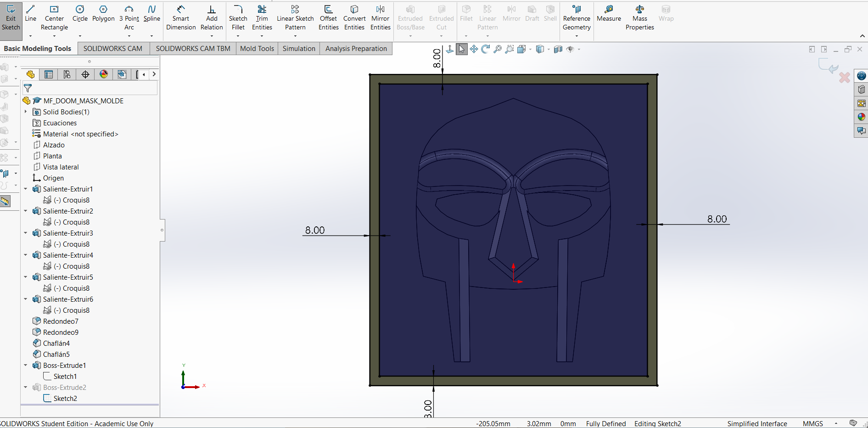This screenshot has height=428, width=868.
Task: Activate the Pan view tool
Action: click(x=474, y=49)
